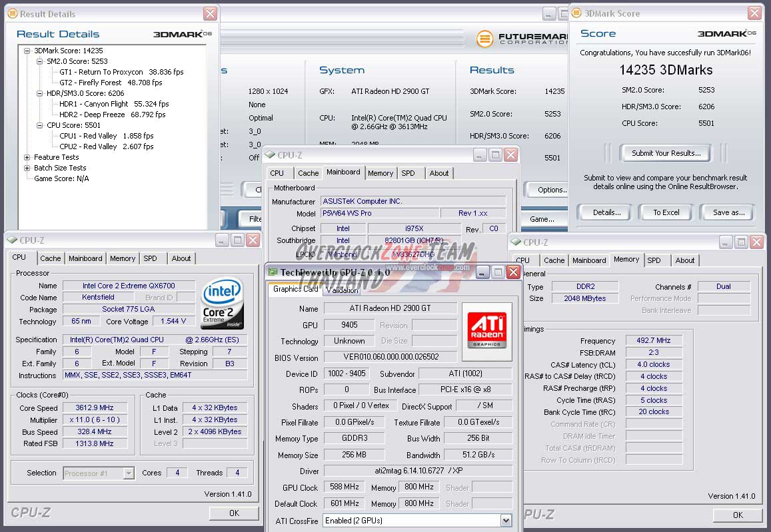
Task: Click GPU-Z title bar icon
Action: 273,272
